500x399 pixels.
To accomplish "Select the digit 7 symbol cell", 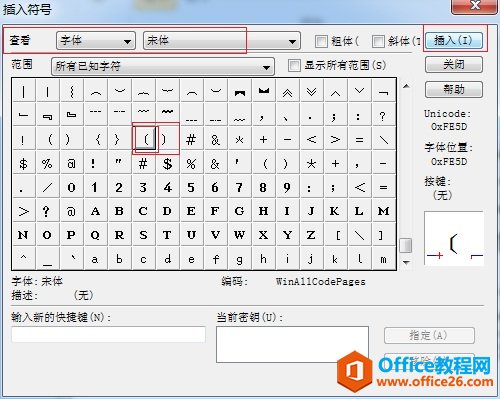I will 239,187.
